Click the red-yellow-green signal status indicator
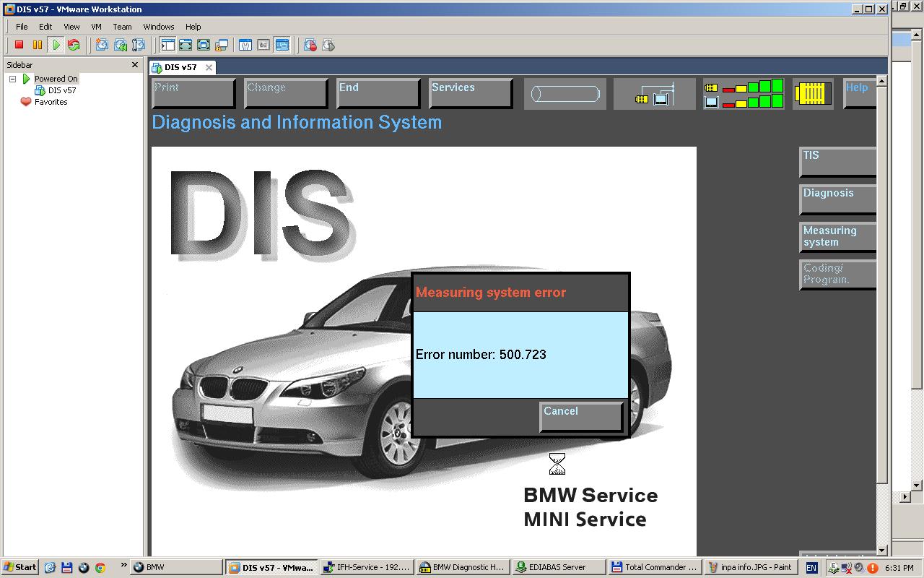 [744, 94]
